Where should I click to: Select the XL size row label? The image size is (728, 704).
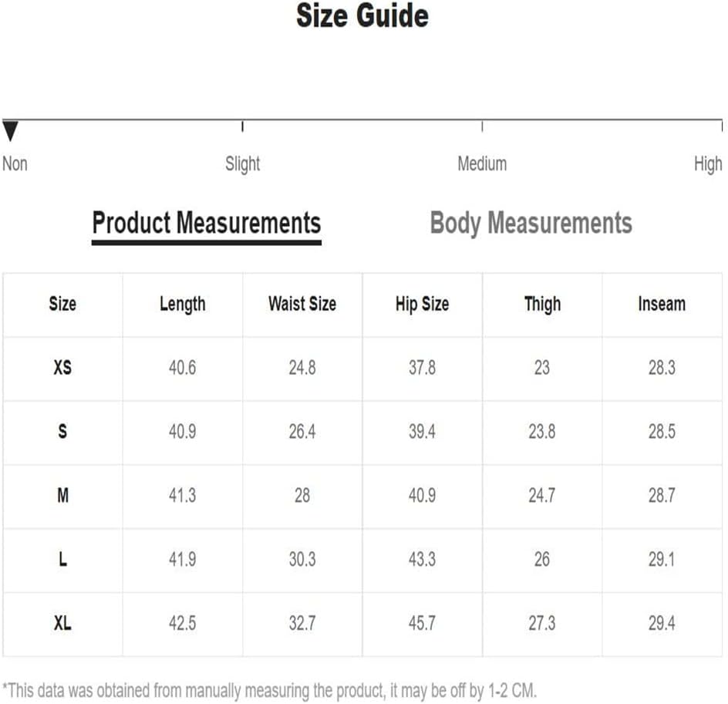[62, 623]
